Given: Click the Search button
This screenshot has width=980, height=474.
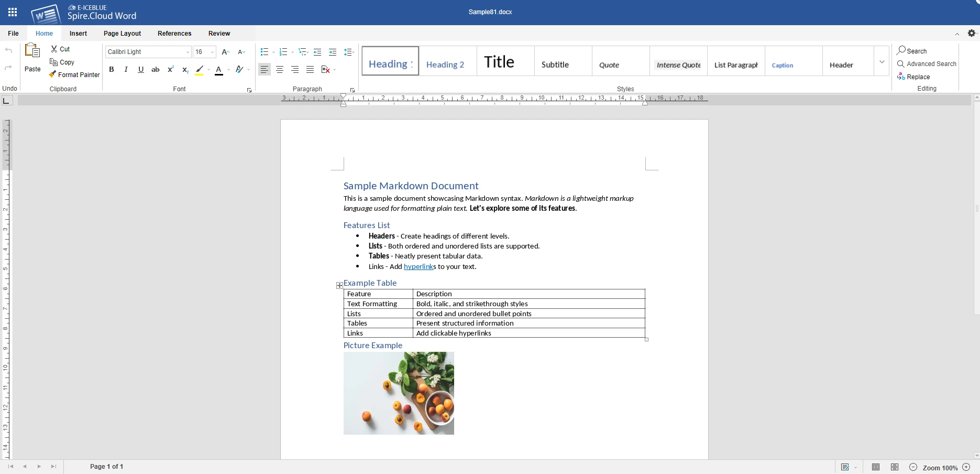Looking at the screenshot, I should (912, 51).
